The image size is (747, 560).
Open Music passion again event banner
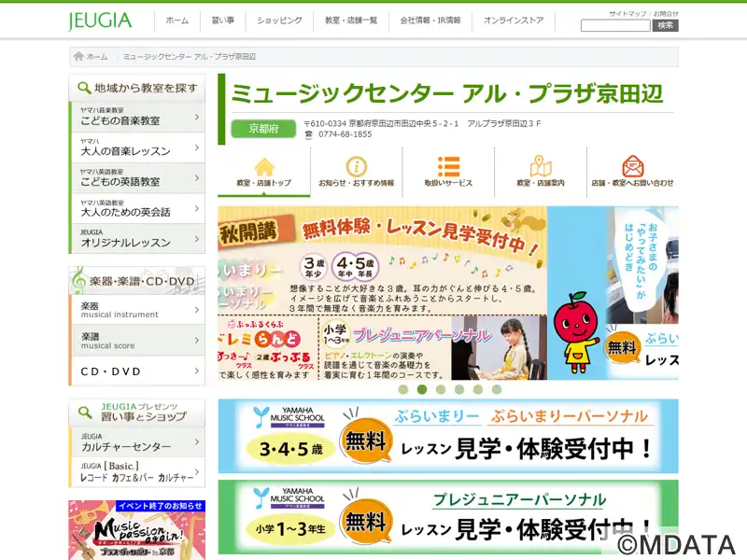click(x=137, y=530)
